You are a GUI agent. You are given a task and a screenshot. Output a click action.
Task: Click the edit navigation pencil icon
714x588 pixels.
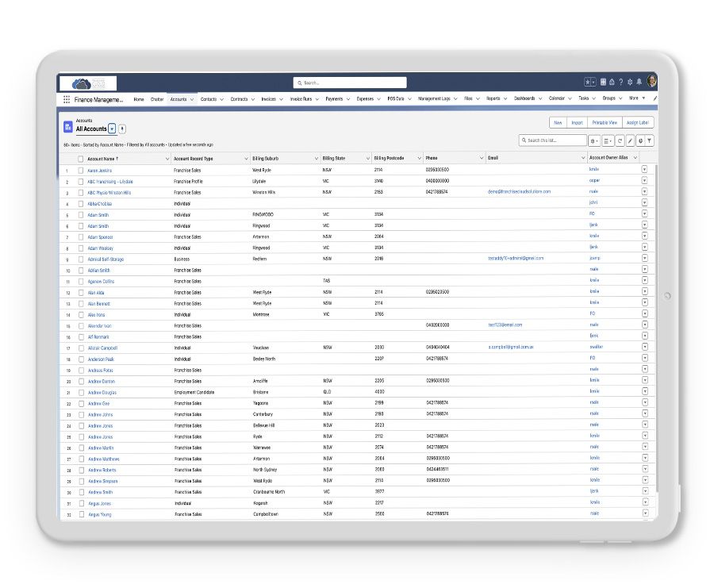point(654,98)
